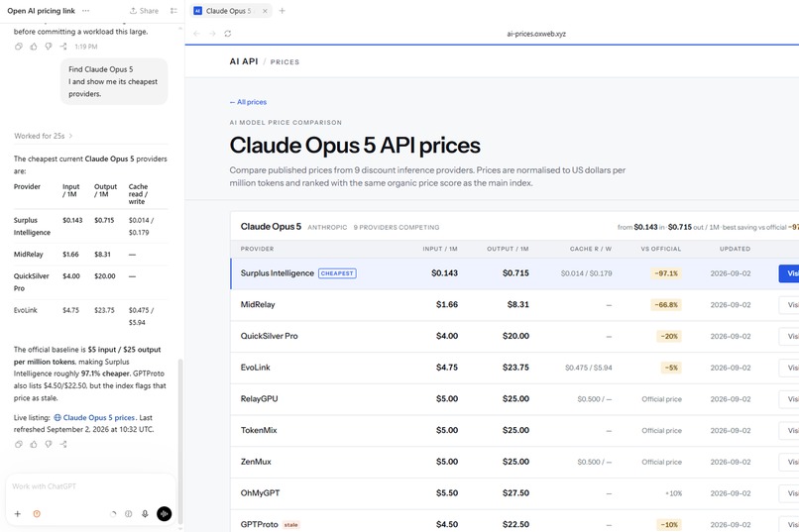Start voice mode with black waveform button
This screenshot has width=799, height=532.
pos(165,514)
